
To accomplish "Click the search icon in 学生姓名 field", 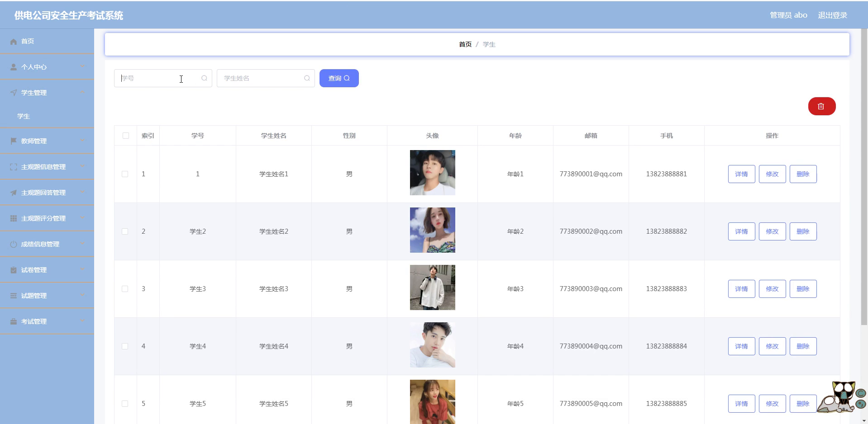I will pyautogui.click(x=307, y=78).
